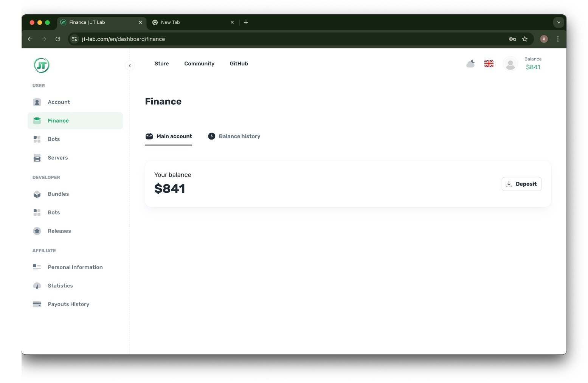This screenshot has height=383, width=588.
Task: Open Bots under the DEVELOPER section
Action: click(x=75, y=212)
